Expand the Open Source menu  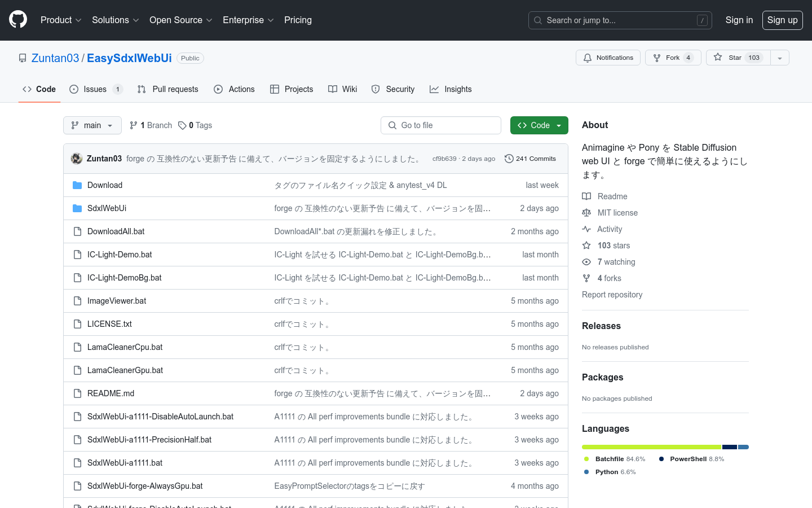[181, 20]
